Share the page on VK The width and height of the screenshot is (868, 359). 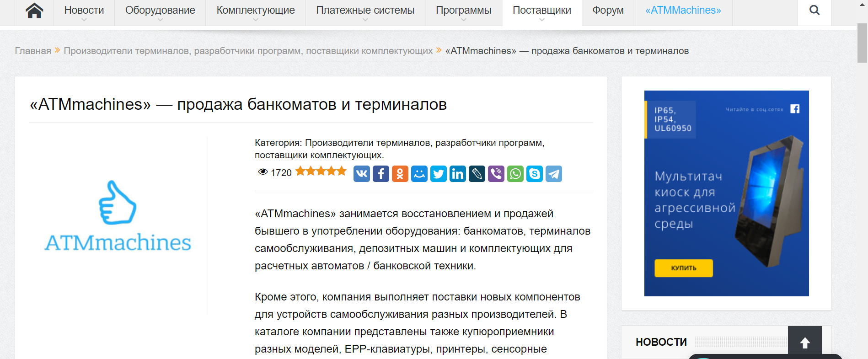(x=362, y=174)
